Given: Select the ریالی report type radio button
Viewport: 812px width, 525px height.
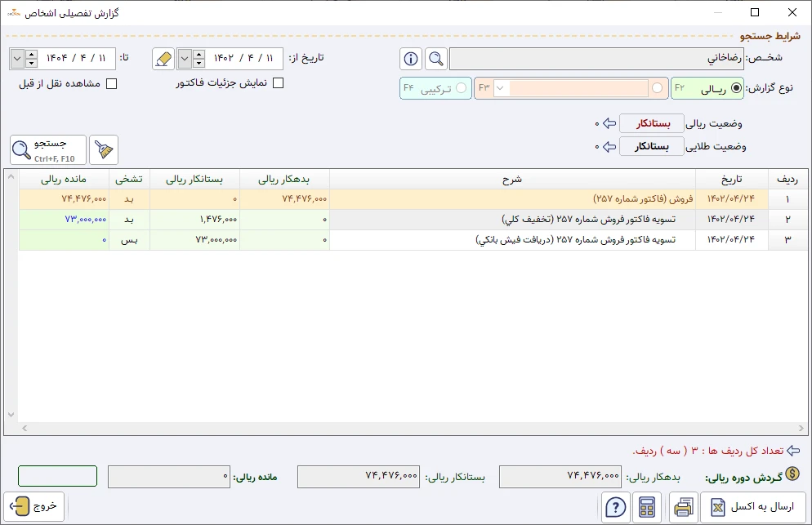Looking at the screenshot, I should (736, 88).
